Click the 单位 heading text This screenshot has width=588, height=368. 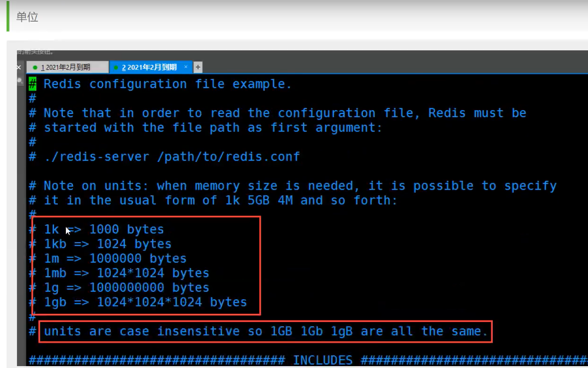tap(27, 17)
